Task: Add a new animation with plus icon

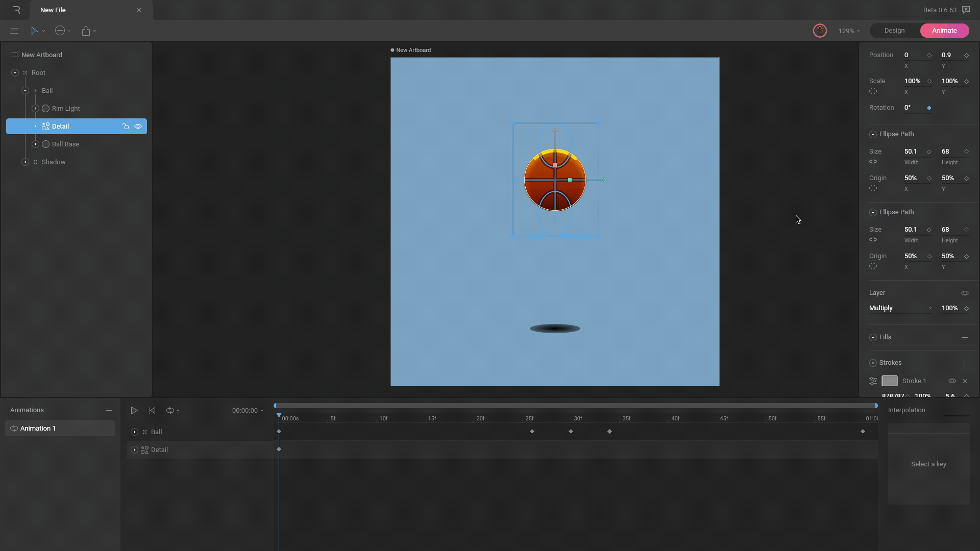Action: pos(109,410)
